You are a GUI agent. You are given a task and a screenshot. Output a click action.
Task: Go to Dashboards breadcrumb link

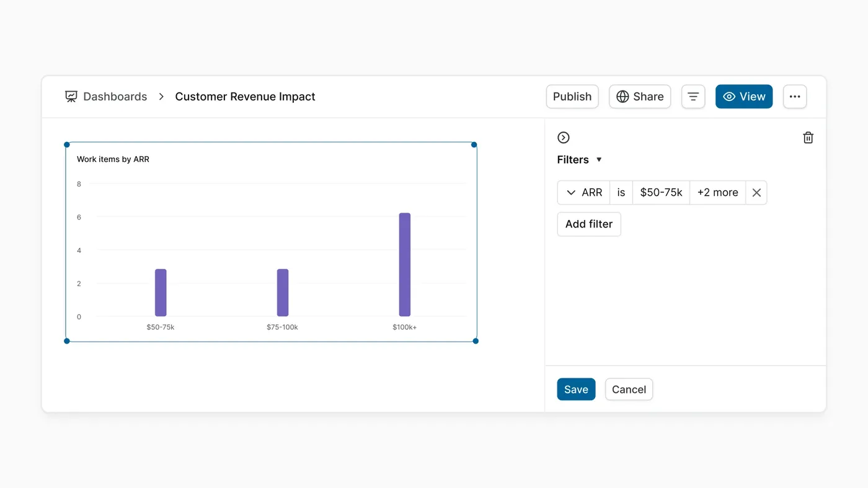[x=115, y=97]
